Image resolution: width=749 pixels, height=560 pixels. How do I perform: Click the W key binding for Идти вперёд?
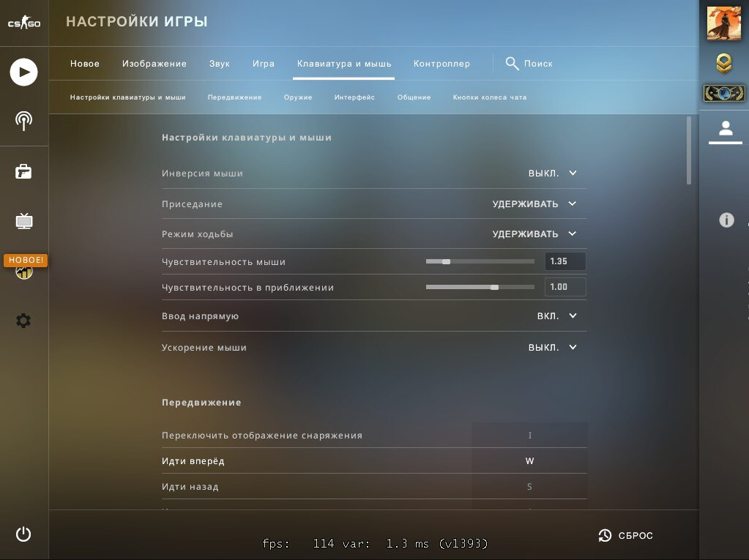tap(529, 461)
